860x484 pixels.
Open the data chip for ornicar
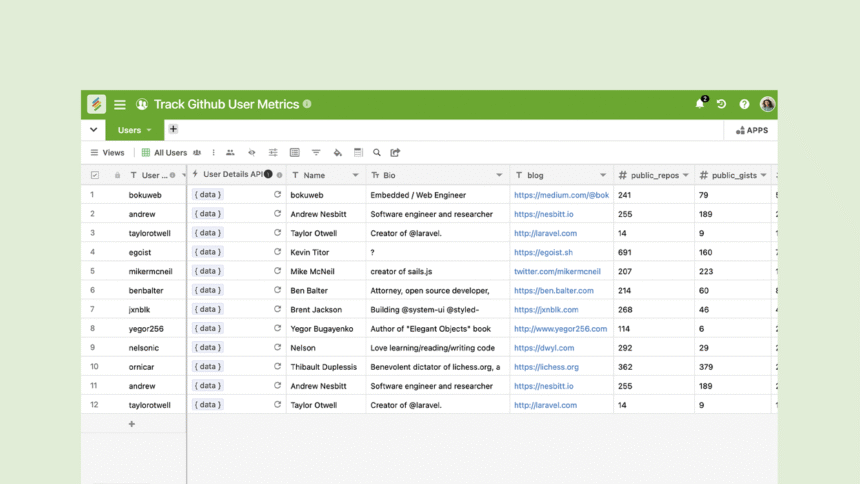click(207, 366)
